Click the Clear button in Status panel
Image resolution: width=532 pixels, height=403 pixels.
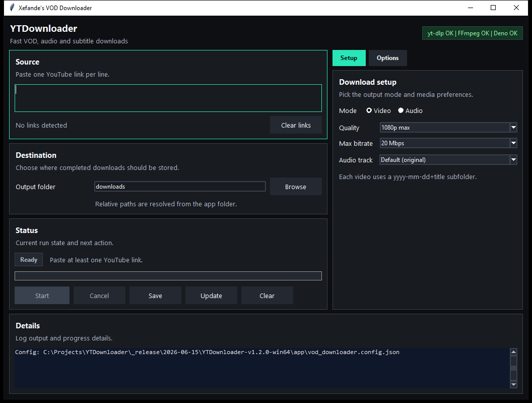pyautogui.click(x=267, y=295)
